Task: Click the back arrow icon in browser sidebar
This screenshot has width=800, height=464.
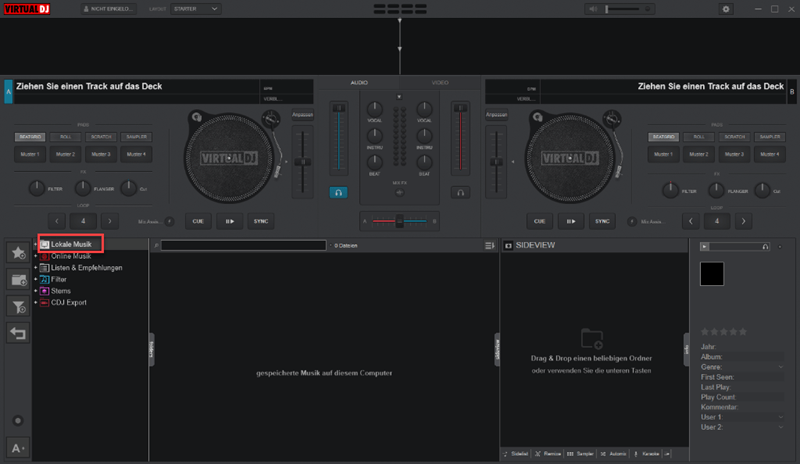Action: [18, 333]
